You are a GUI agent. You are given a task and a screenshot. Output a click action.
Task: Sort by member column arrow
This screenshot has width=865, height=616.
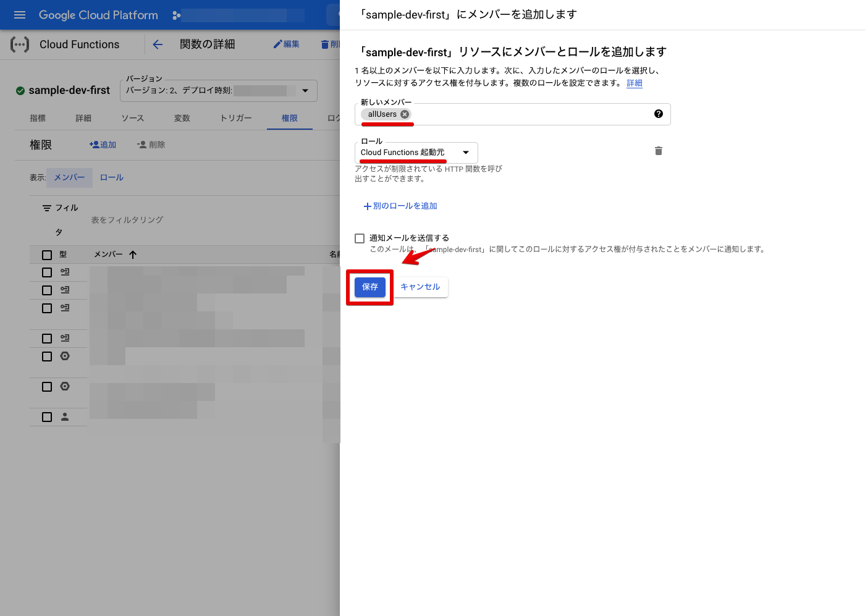133,255
